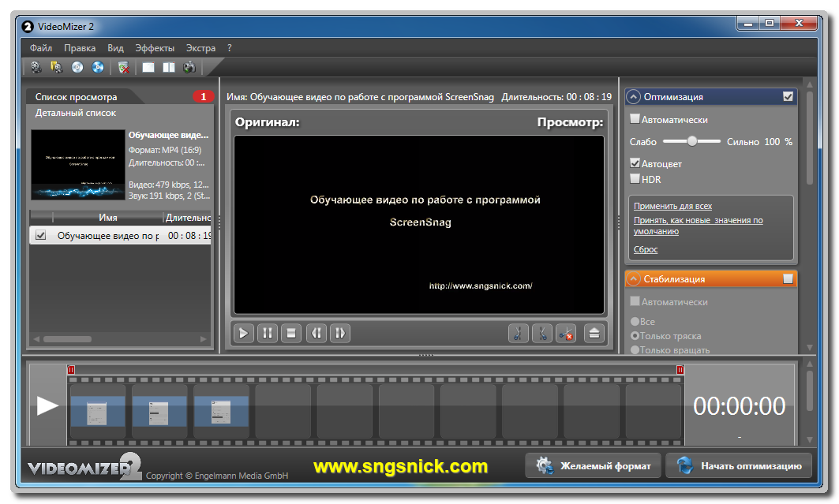Click the Сброс link
This screenshot has width=839, height=504.
click(x=646, y=249)
